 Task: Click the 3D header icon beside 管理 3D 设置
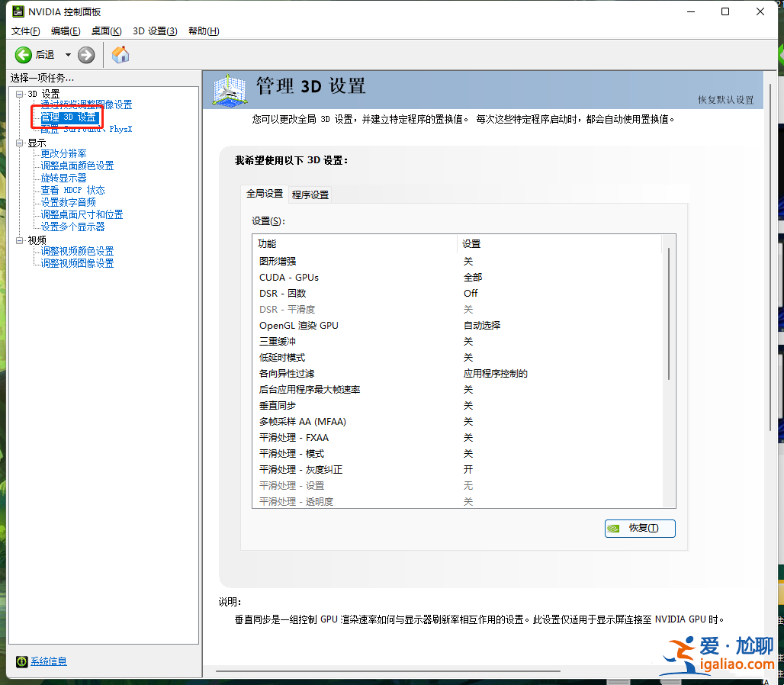coord(230,90)
